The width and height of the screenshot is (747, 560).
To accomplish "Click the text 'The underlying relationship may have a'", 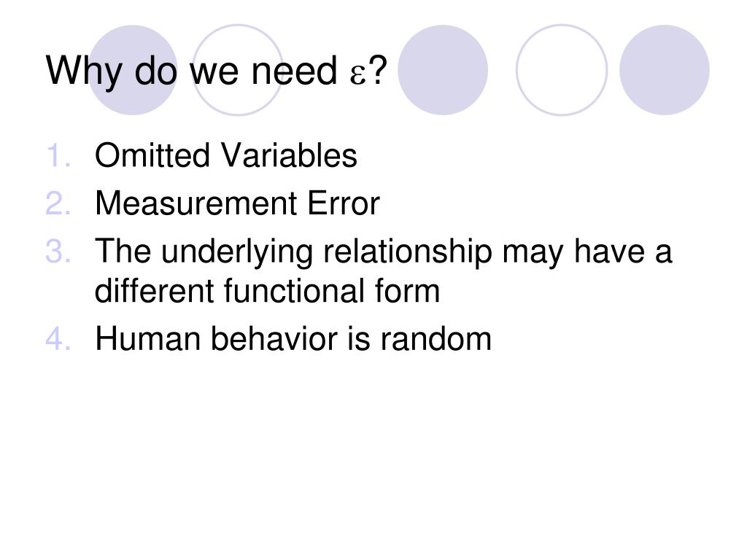I will tap(384, 252).
